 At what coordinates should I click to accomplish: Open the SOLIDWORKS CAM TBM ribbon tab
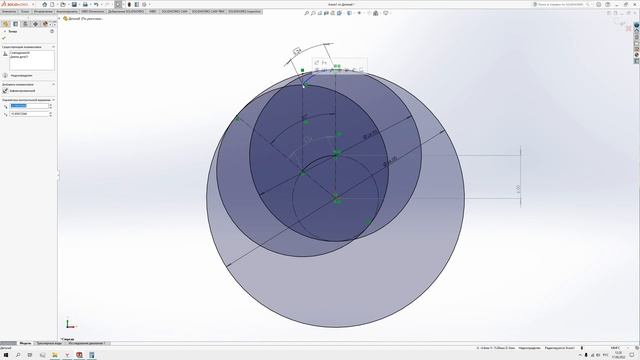(x=208, y=11)
